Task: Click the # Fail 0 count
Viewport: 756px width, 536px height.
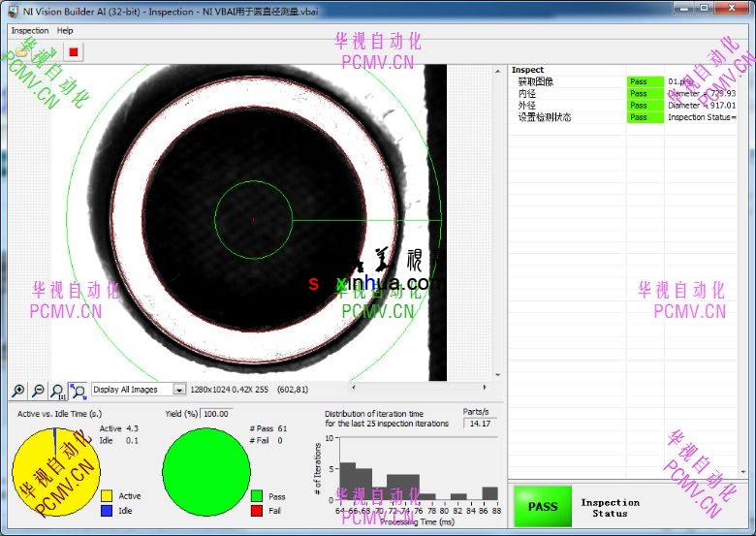Action: click(x=267, y=441)
